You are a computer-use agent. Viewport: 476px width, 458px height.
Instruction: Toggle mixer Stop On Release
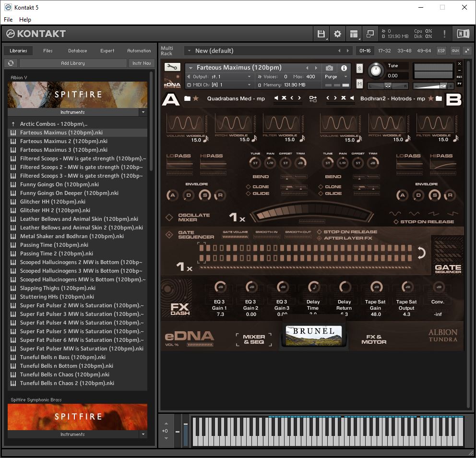396,222
